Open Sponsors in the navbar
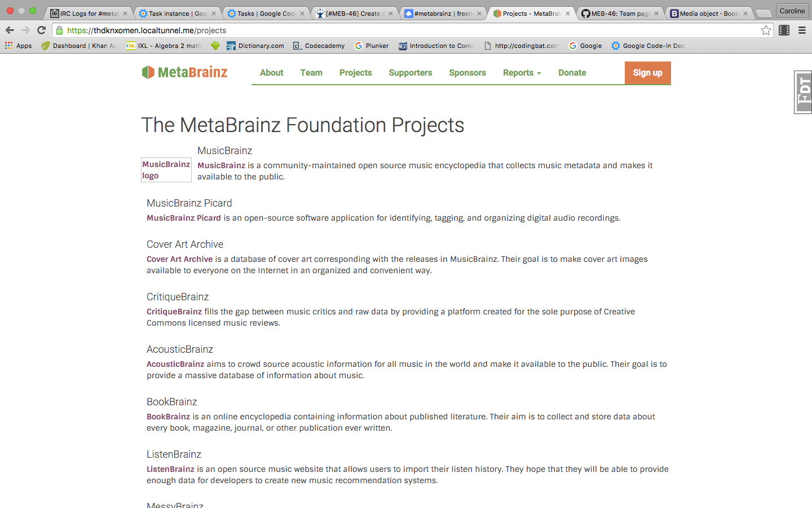This screenshot has width=812, height=508. 467,73
